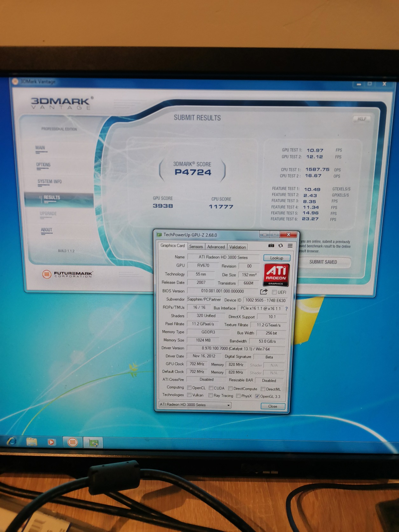399x532 pixels.
Task: Click the Subvendor Sapphire/PCPartner value
Action: (x=204, y=299)
